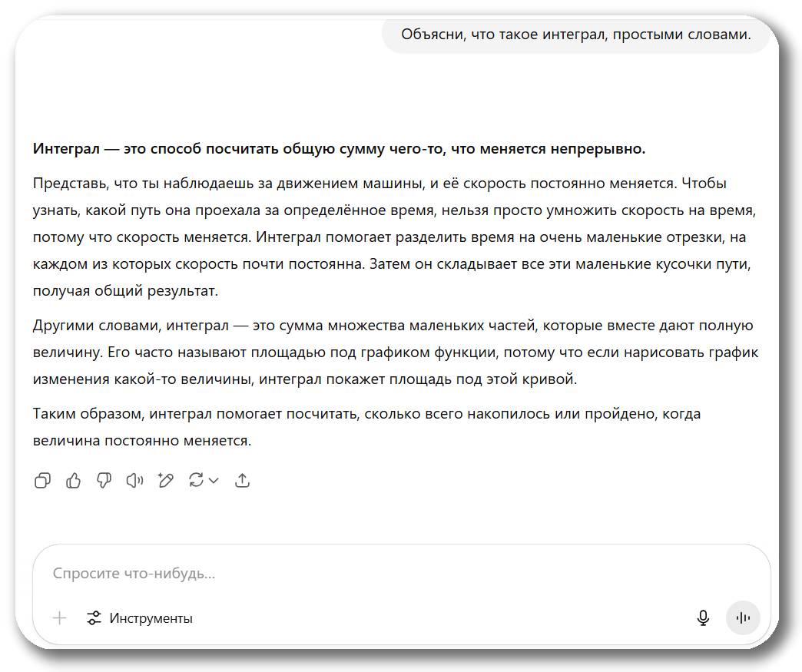Viewport: 802px width, 672px height.
Task: Launch voice mode with the round waveform button
Action: 742,618
